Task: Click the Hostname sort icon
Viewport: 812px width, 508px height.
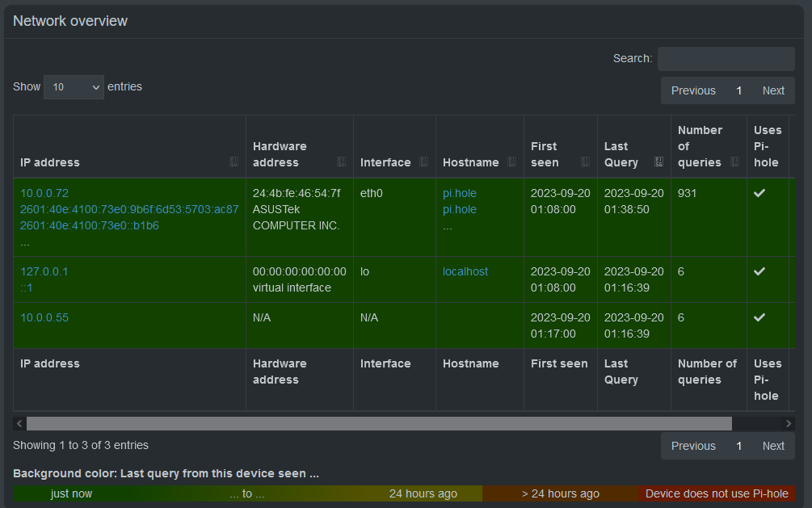Action: click(512, 162)
